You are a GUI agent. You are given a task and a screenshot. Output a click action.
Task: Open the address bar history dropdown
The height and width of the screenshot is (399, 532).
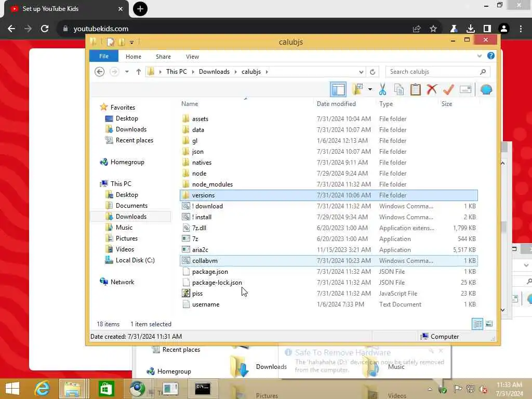click(361, 72)
